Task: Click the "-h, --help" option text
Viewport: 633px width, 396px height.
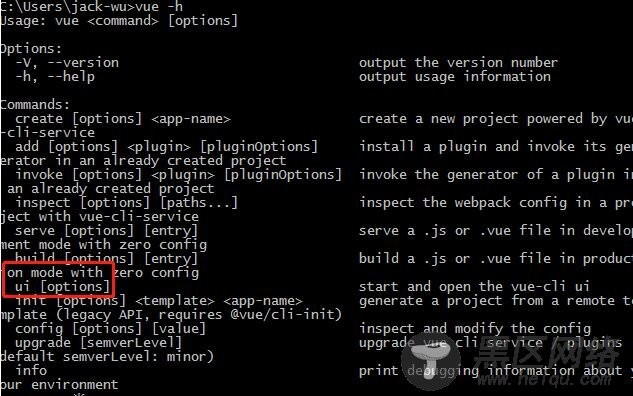Action: click(55, 77)
